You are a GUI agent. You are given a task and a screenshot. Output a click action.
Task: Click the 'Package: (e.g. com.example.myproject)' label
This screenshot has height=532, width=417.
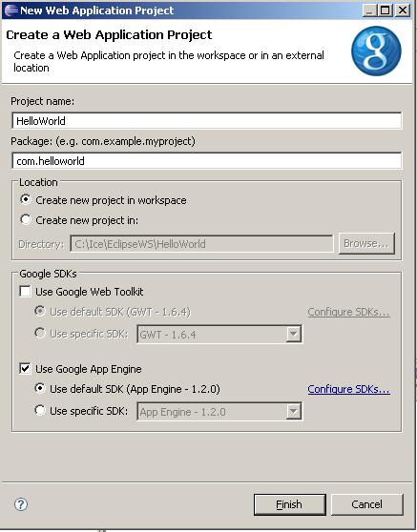(x=103, y=141)
